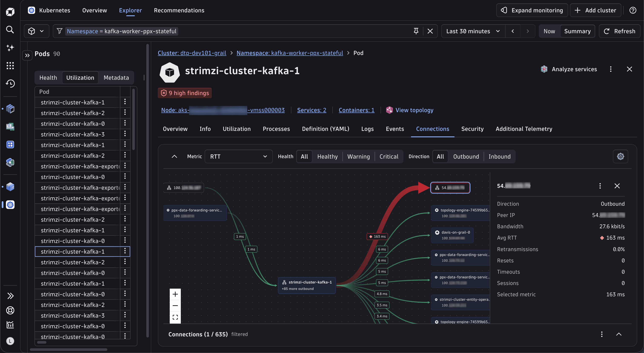Click Add cluster button
644x353 pixels.
pyautogui.click(x=595, y=10)
